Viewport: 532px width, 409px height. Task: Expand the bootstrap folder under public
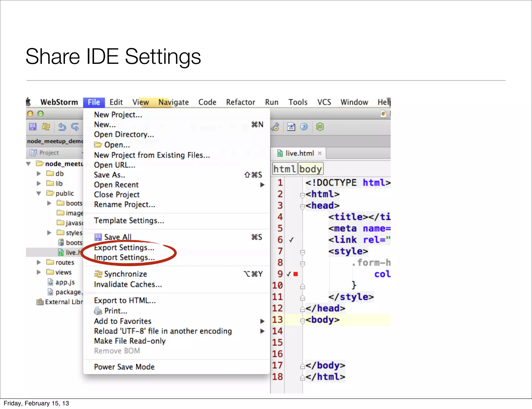point(49,203)
